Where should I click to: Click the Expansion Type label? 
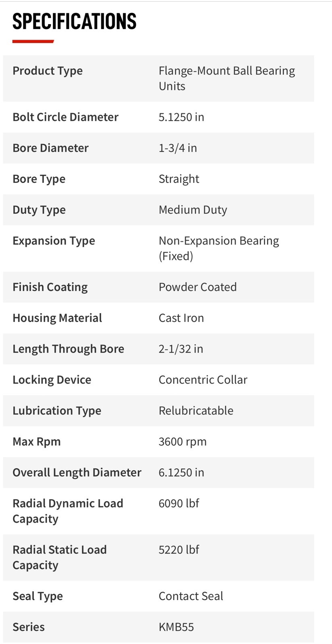[54, 241]
